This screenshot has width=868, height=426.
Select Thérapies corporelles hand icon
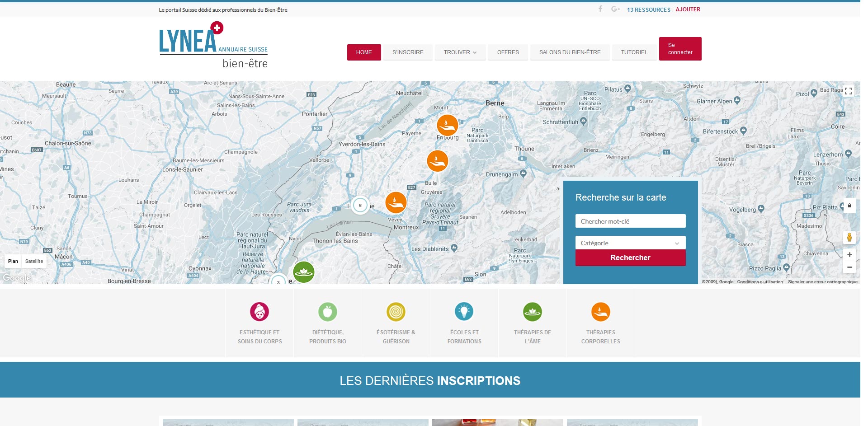click(x=601, y=312)
